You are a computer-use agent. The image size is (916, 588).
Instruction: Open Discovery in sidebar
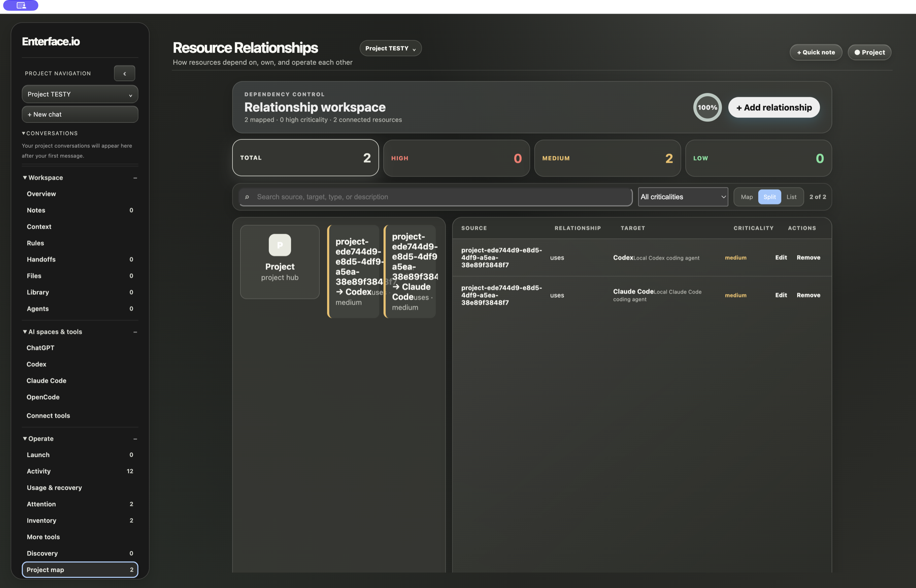80,553
